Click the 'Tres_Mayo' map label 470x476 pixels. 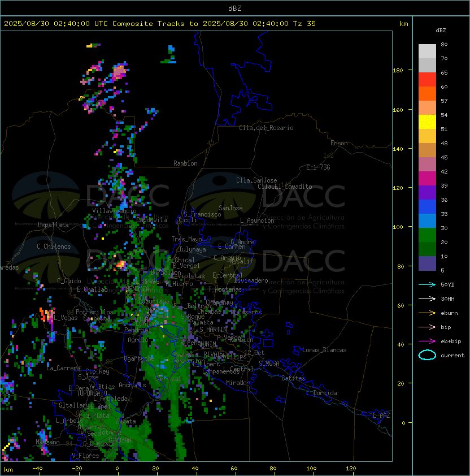click(186, 239)
